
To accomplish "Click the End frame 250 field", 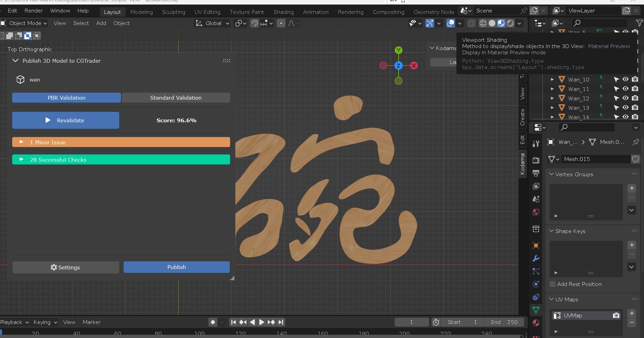I will [503, 322].
